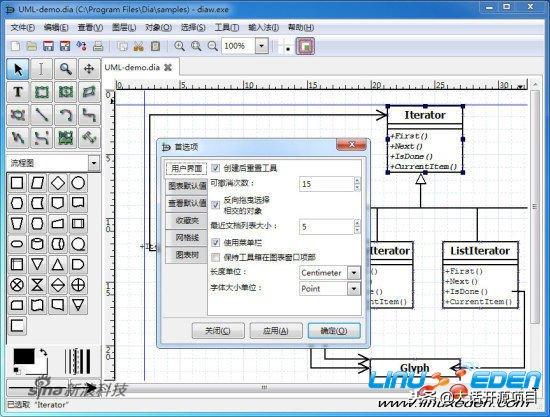Click the line width selector bars
The image size is (550, 417).
point(78,361)
